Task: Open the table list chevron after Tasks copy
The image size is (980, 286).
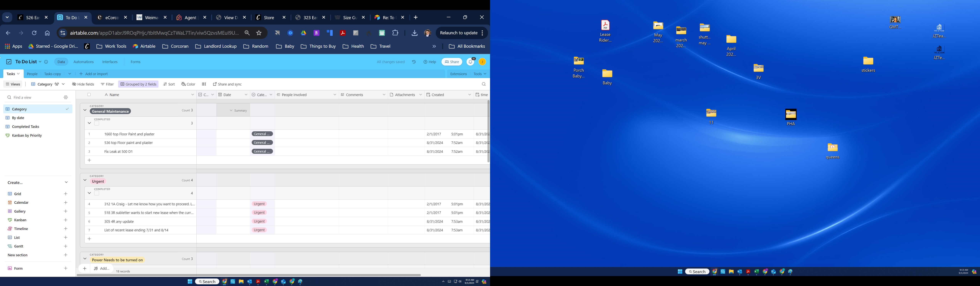Action: [x=70, y=74]
